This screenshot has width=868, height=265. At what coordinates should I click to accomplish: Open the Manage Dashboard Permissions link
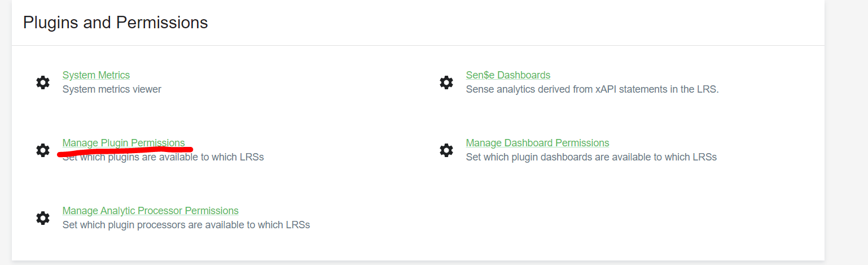tap(537, 143)
